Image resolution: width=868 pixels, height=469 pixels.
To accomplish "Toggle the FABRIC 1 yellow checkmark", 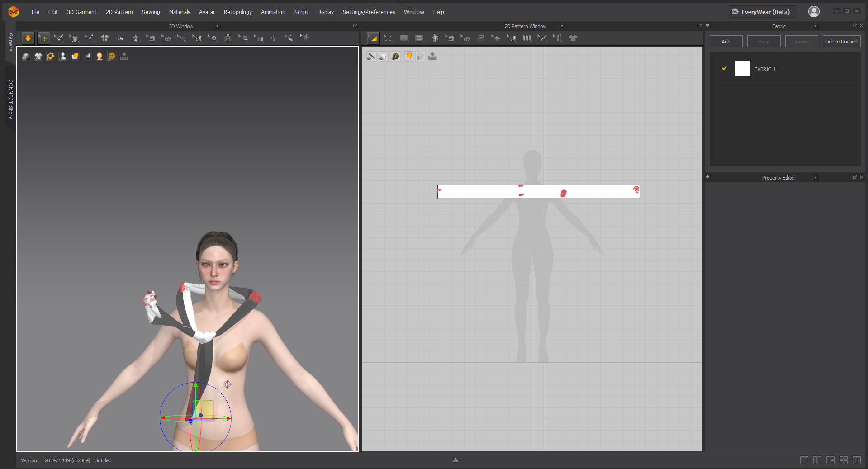I will (724, 68).
